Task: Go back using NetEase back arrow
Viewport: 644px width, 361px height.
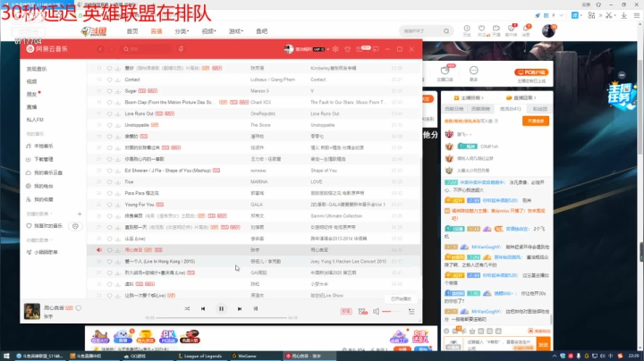Action: (x=100, y=49)
